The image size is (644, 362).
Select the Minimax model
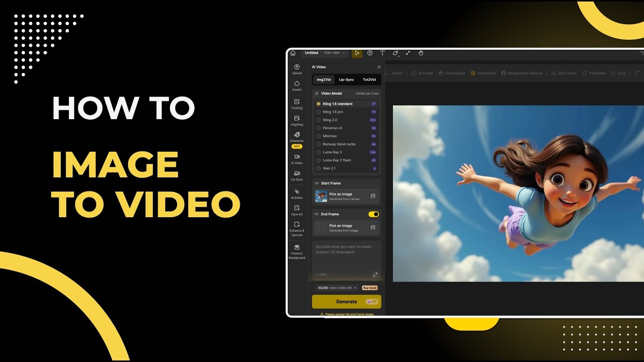[x=347, y=136]
